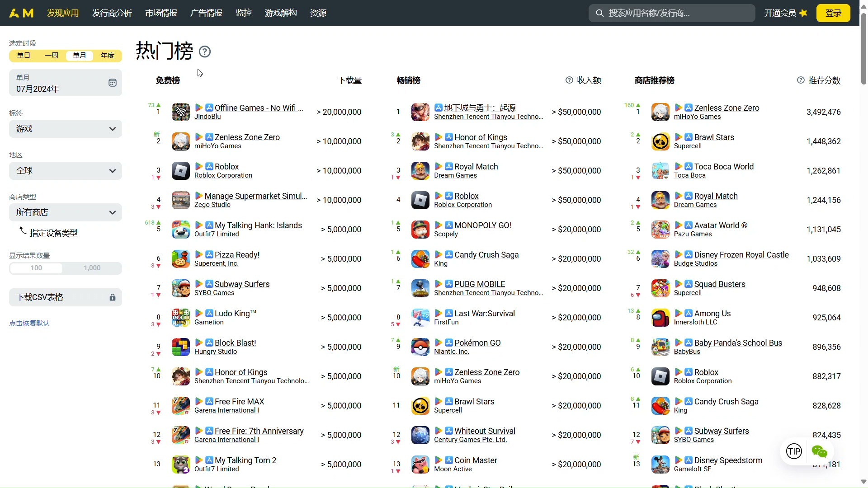Image resolution: width=868 pixels, height=488 pixels.
Task: Open Garena International I publisher under Free Fire MAX
Action: [226, 410]
